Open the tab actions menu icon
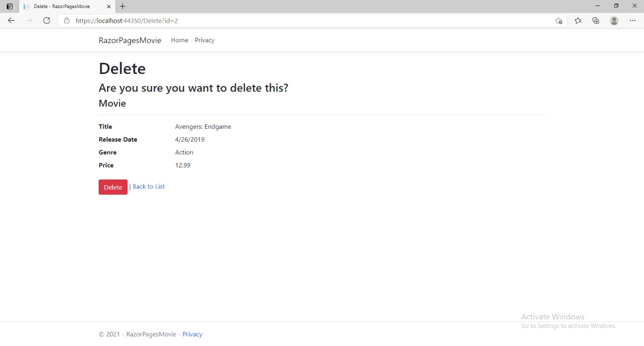The width and height of the screenshot is (644, 346). pyautogui.click(x=9, y=7)
